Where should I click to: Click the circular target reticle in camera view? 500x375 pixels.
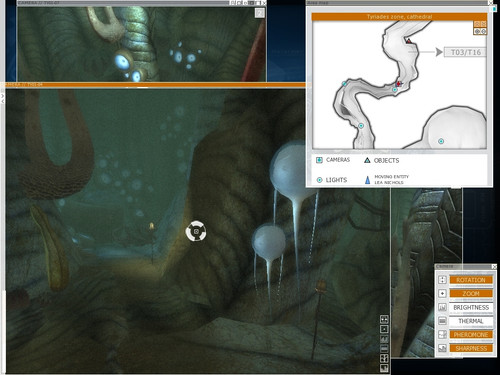tap(196, 231)
